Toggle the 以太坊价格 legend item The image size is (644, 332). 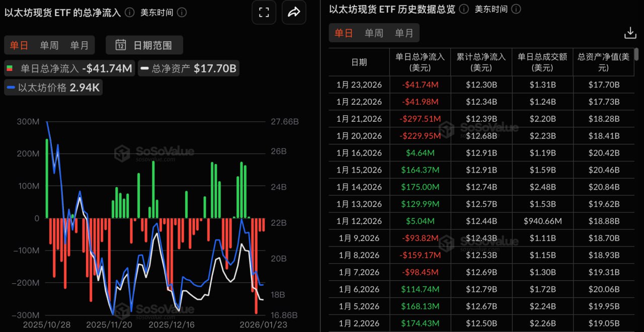tap(53, 87)
